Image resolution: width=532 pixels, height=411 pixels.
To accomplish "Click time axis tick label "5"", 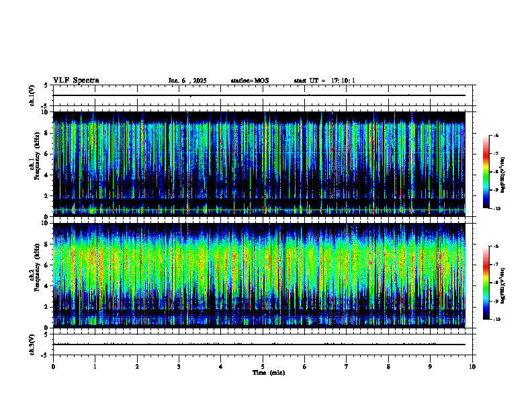I will 263,367.
